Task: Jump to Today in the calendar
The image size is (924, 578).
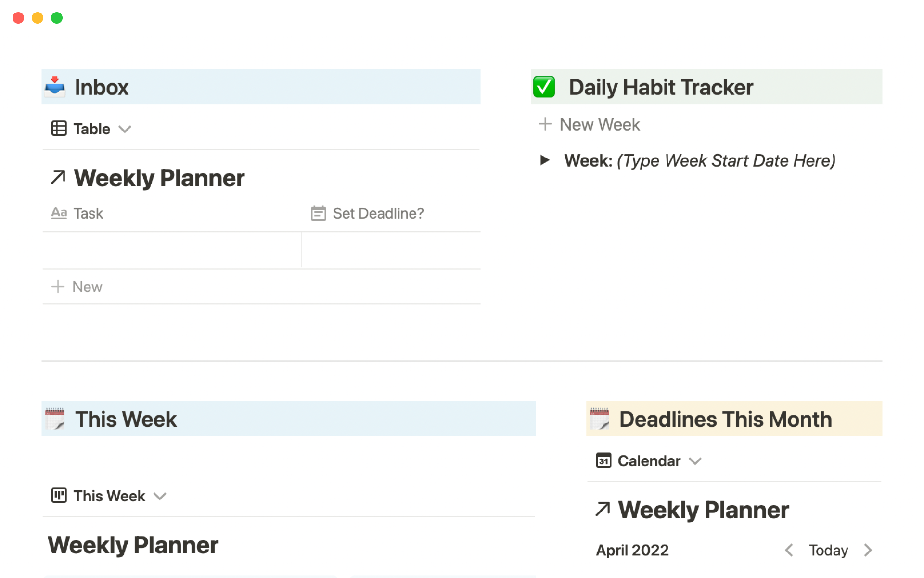Action: [x=828, y=550]
